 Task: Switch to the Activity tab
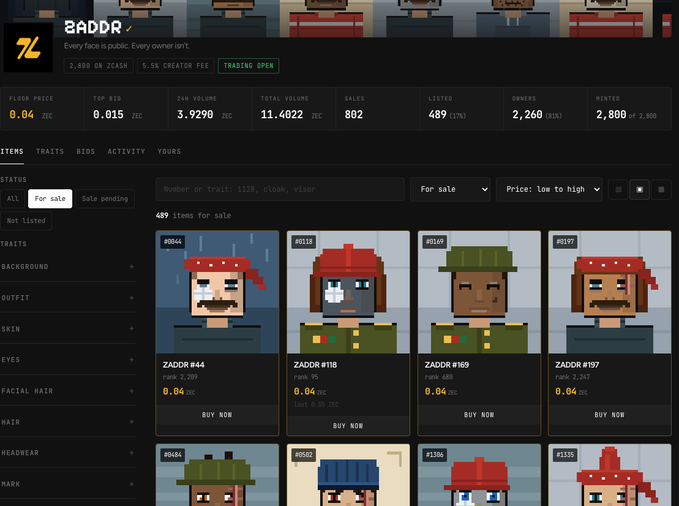point(126,152)
